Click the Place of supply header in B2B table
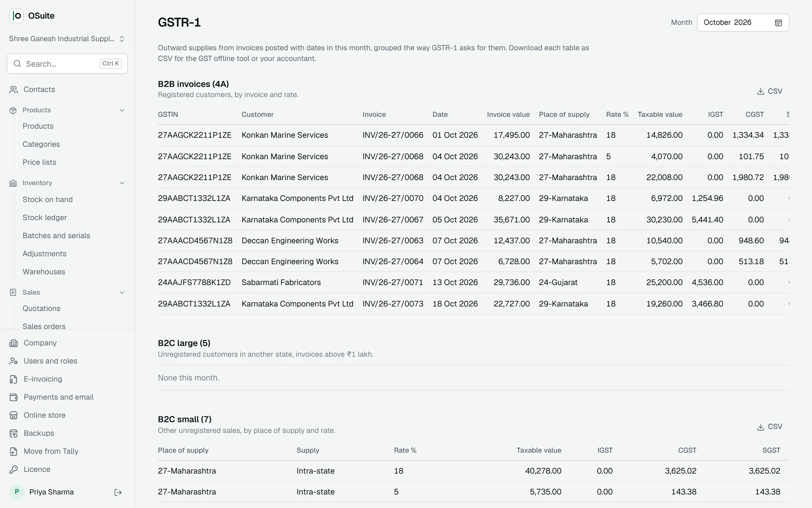Screen dimensions: 812x508 click(x=564, y=115)
